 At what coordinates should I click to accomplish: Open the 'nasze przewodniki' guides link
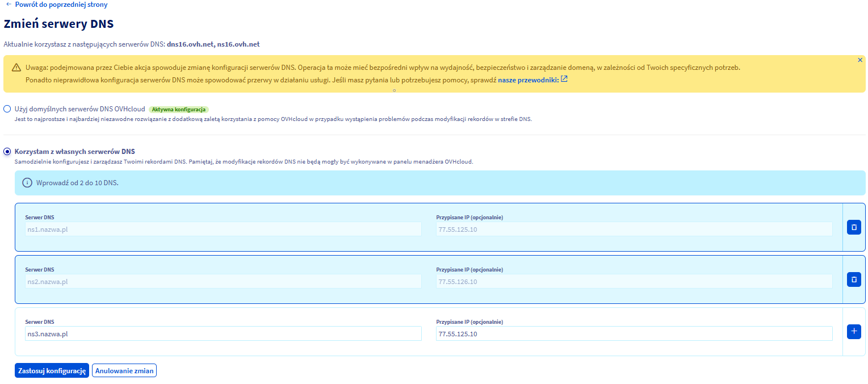528,80
